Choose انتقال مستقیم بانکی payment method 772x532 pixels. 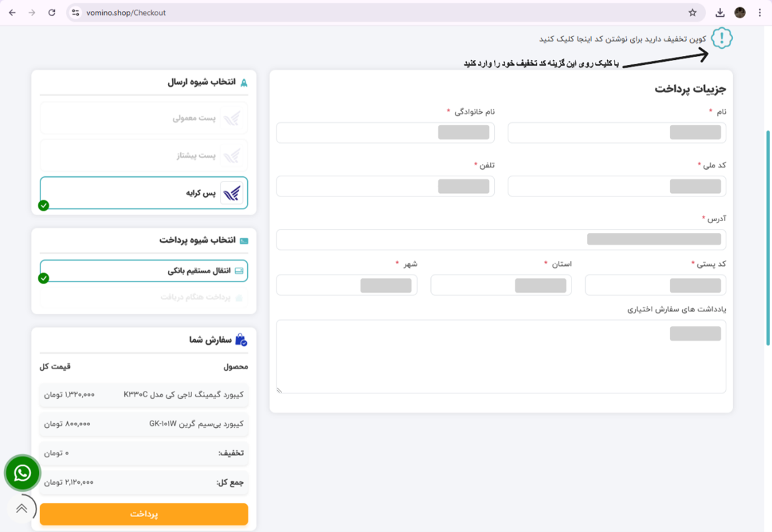[x=144, y=271]
